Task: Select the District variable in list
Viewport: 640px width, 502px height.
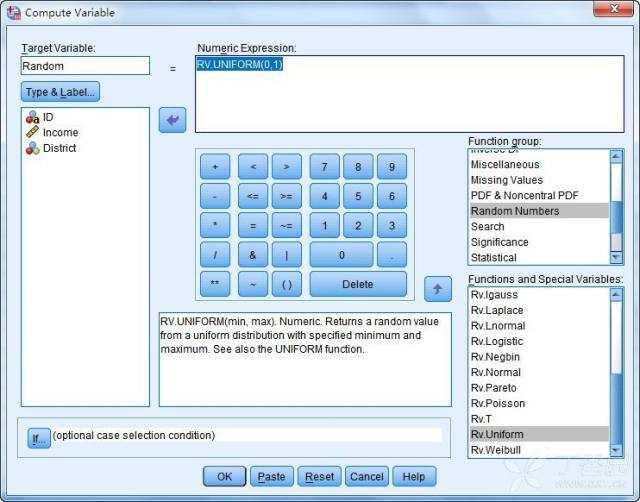Action: 59,148
